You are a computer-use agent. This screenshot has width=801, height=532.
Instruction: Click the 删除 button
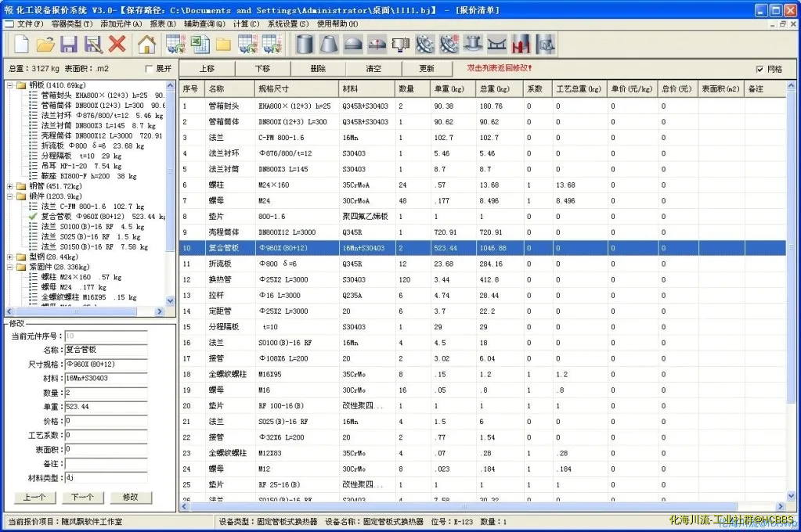[318, 68]
